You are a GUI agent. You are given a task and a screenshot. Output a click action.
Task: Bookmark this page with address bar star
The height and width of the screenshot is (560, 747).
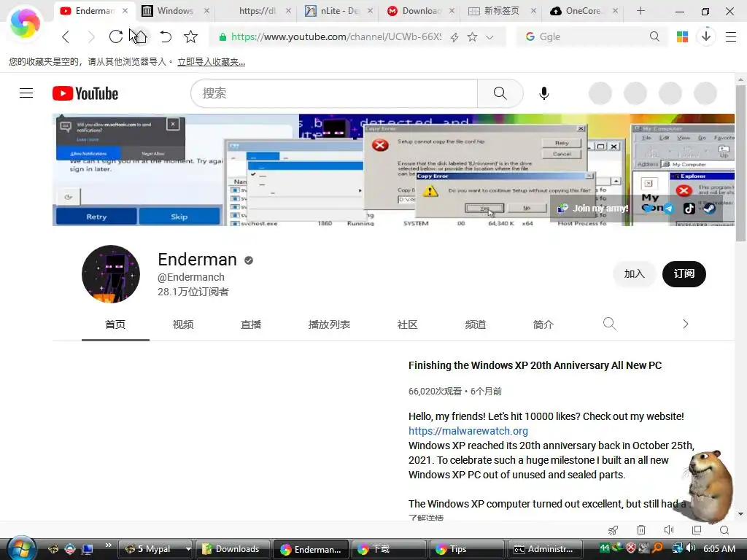(472, 37)
